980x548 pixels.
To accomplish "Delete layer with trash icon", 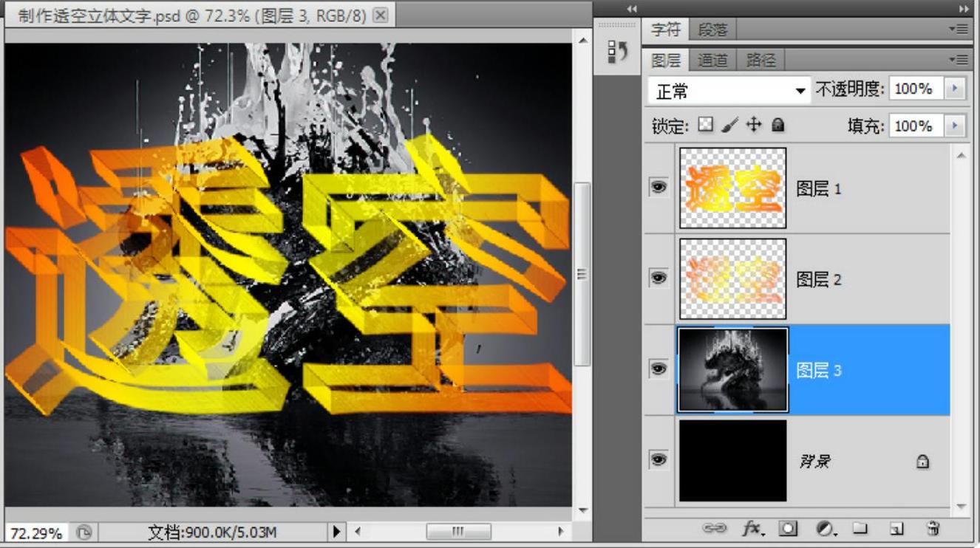I will point(933,529).
